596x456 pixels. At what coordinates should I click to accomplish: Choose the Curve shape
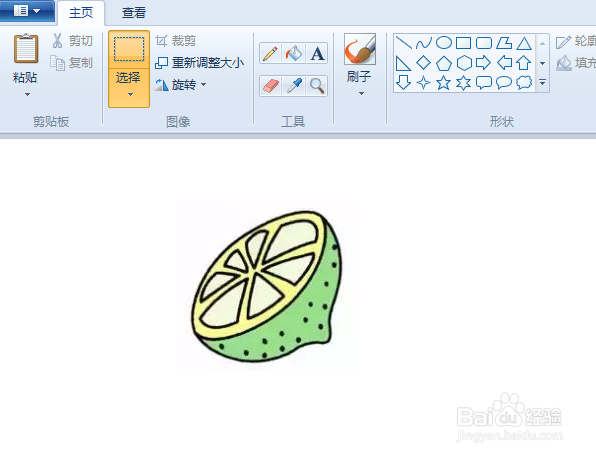pyautogui.click(x=423, y=43)
